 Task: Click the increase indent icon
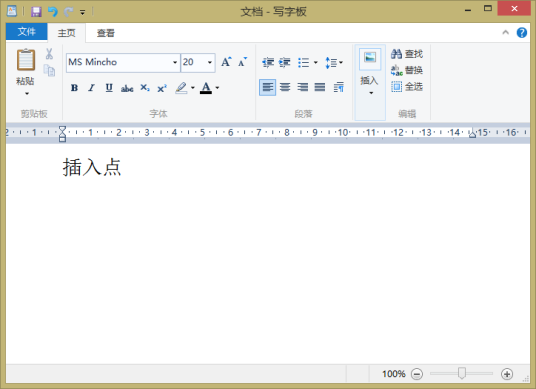pyautogui.click(x=284, y=63)
